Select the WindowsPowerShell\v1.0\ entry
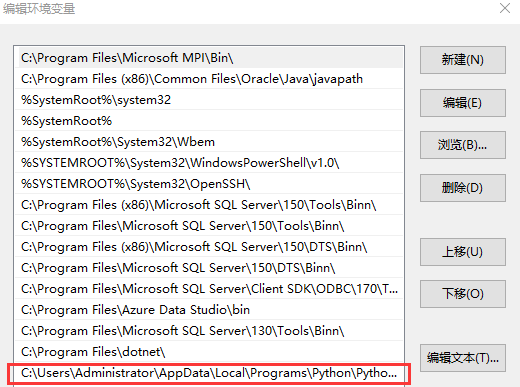 coord(209,163)
